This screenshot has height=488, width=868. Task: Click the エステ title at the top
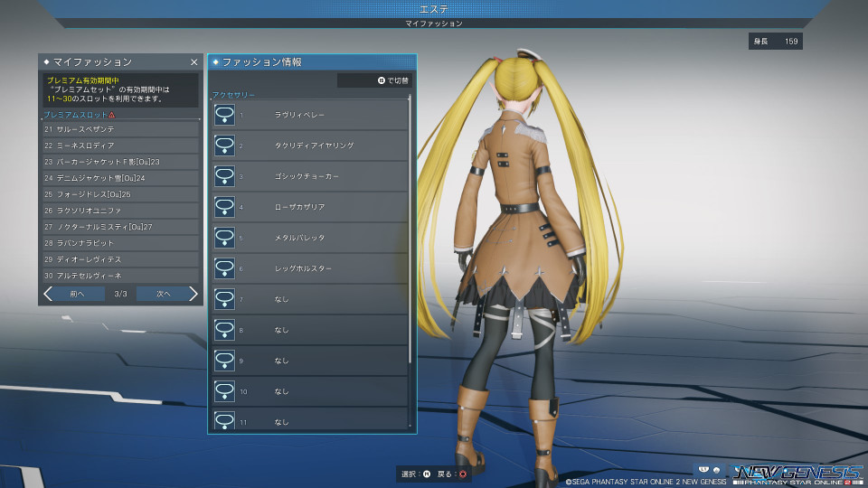point(434,9)
